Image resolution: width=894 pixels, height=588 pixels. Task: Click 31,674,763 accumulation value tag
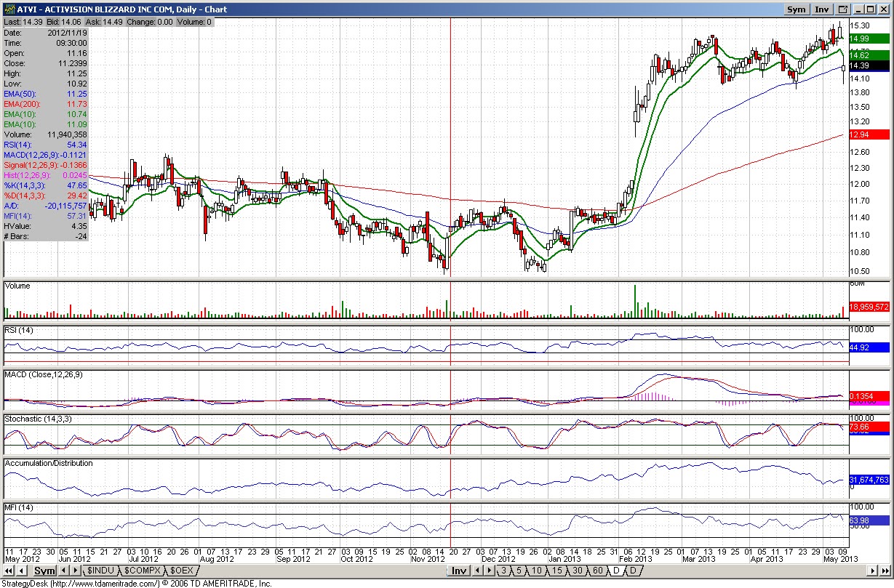[x=869, y=480]
